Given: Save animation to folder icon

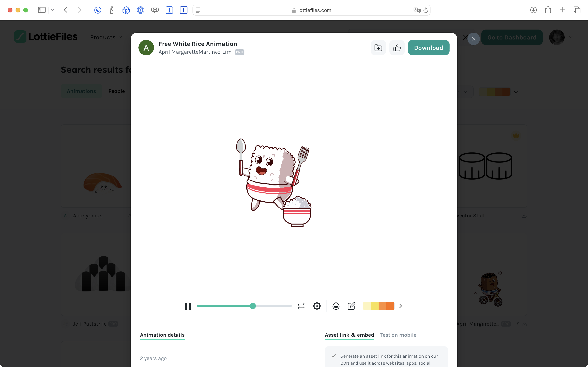Looking at the screenshot, I should tap(378, 48).
